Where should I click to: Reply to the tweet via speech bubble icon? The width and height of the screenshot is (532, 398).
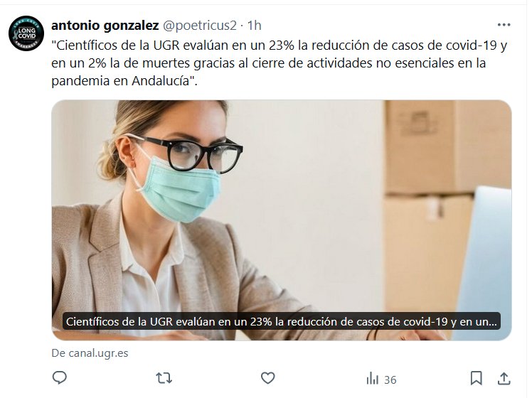tap(59, 377)
